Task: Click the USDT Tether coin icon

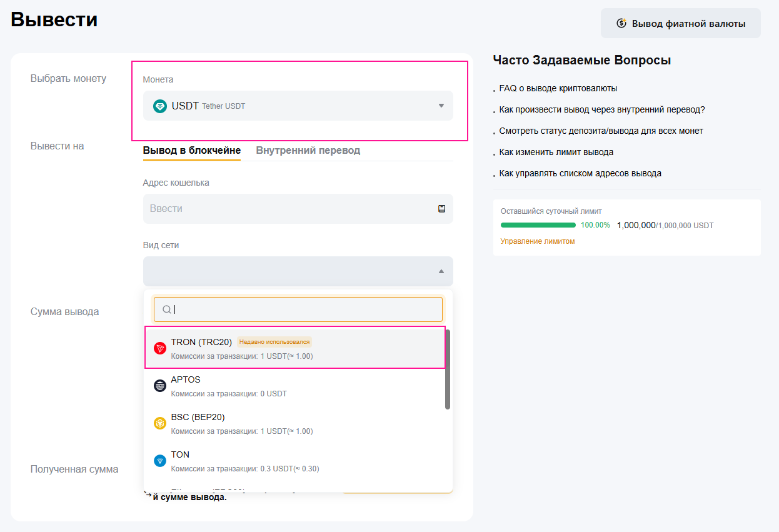Action: point(160,106)
